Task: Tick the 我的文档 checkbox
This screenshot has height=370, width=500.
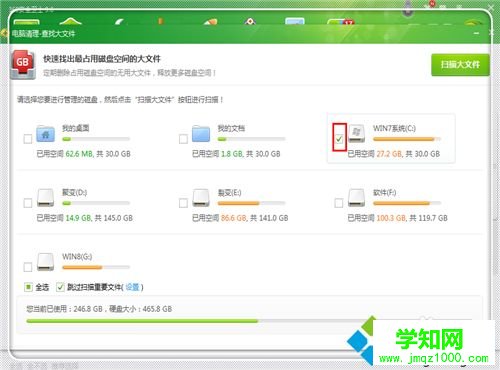Action: click(x=183, y=139)
